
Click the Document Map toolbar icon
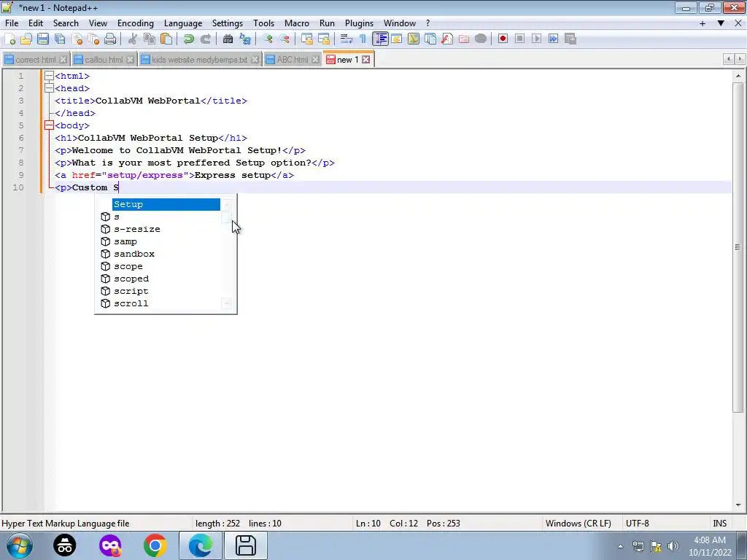coord(414,39)
